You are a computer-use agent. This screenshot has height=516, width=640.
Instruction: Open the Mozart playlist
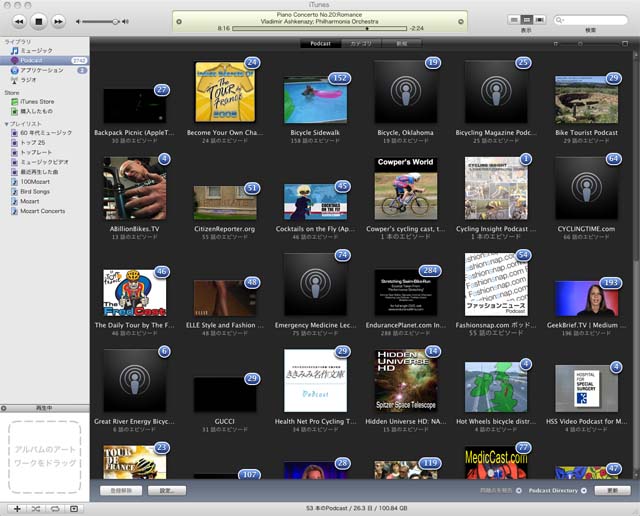pyautogui.click(x=45, y=201)
